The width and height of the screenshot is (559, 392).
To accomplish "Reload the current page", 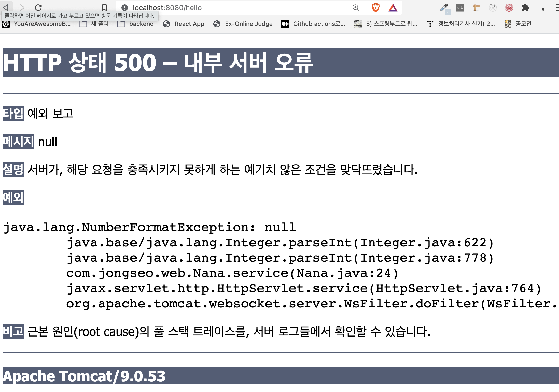I will pos(38,7).
